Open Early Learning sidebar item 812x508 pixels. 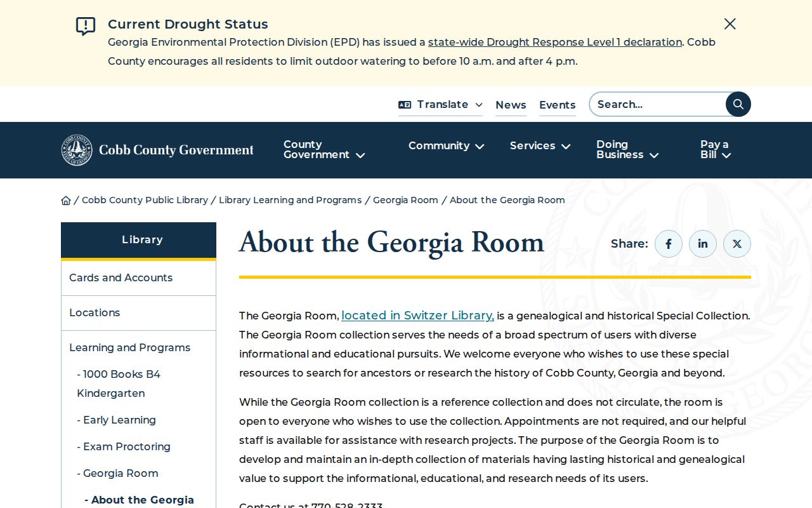[116, 420]
